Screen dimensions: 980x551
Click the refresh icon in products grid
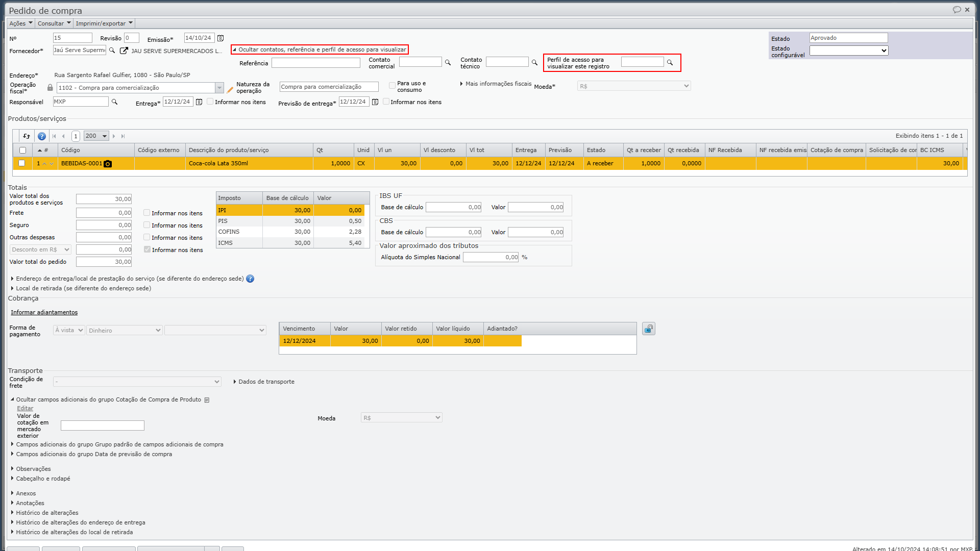click(27, 136)
